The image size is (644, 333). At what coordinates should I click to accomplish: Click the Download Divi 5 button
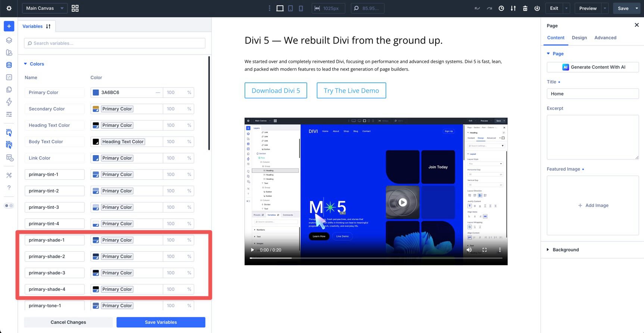click(x=276, y=91)
